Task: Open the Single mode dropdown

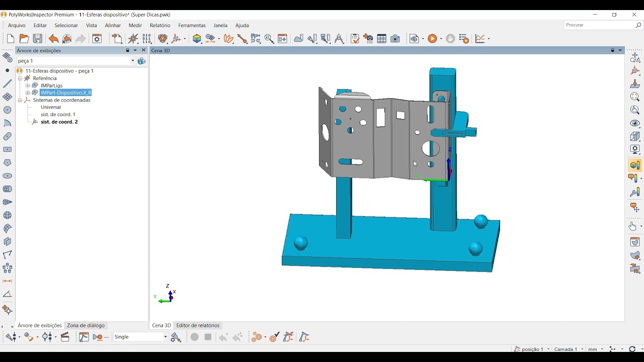Action: 165,337
